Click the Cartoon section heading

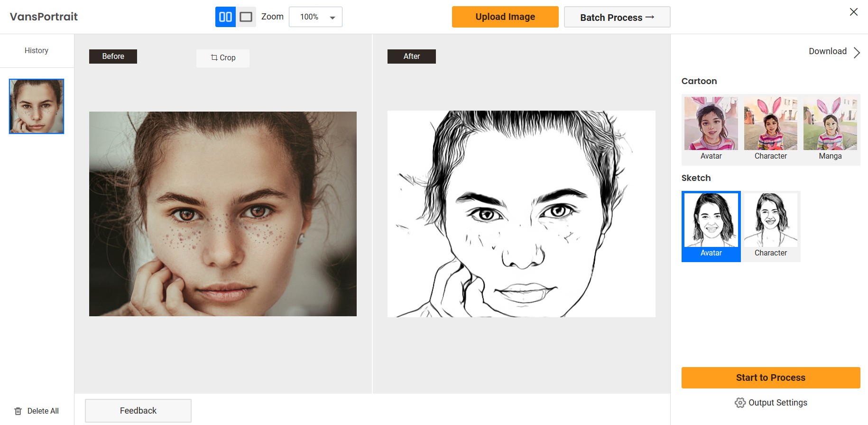(x=699, y=81)
